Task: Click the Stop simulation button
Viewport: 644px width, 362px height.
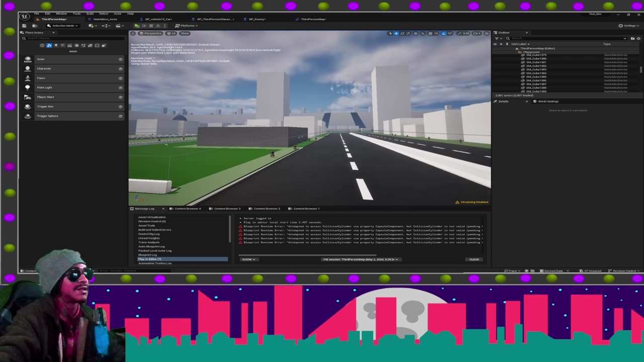Action: pyautogui.click(x=151, y=26)
